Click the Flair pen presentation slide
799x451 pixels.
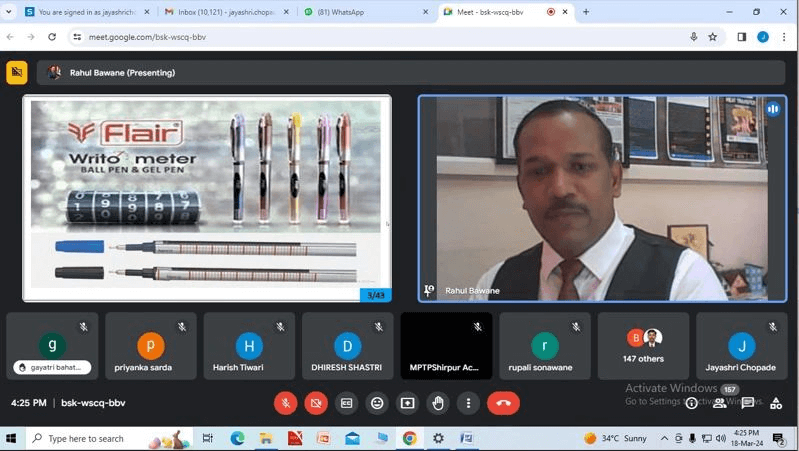pos(206,198)
